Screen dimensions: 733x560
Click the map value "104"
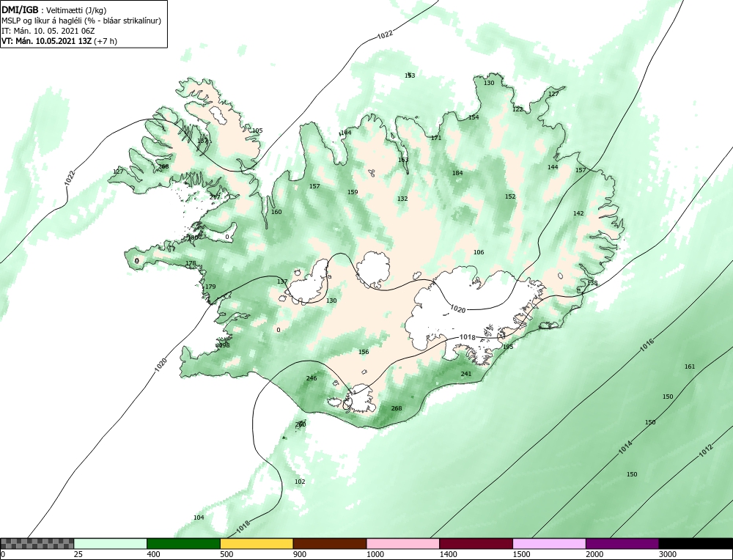point(199,517)
